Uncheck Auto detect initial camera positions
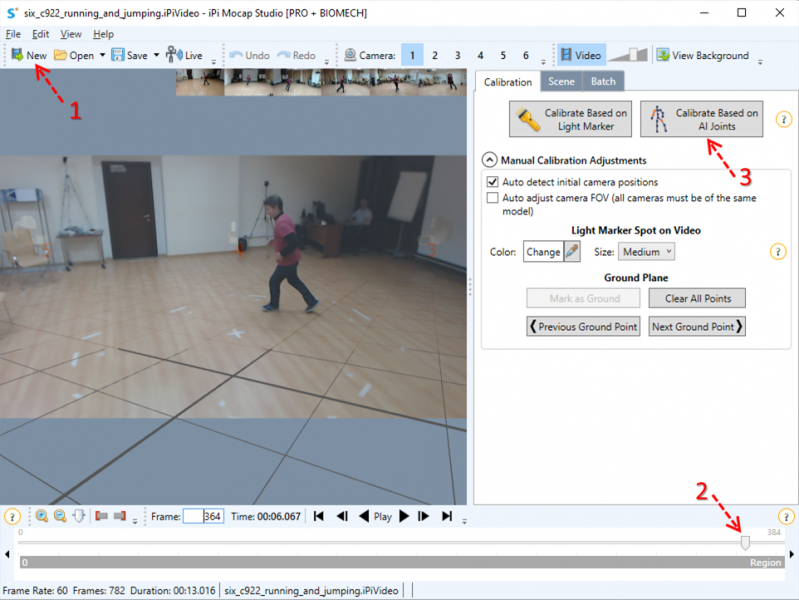 pyautogui.click(x=492, y=182)
